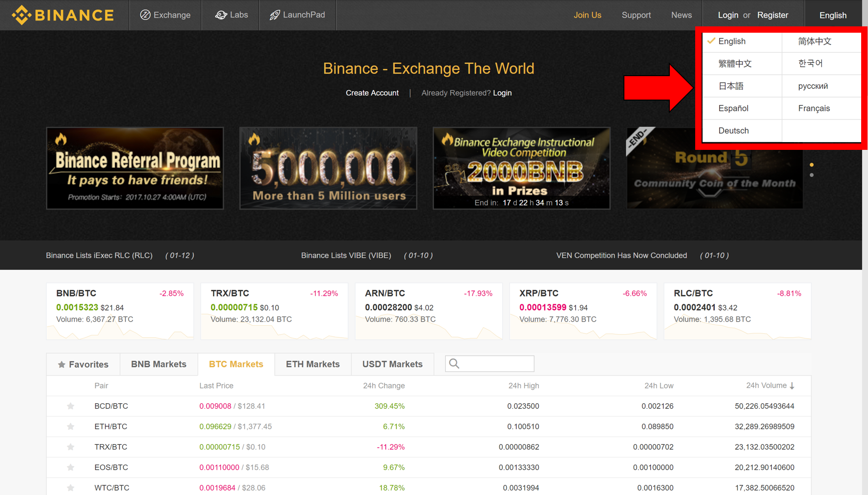This screenshot has height=495, width=868.
Task: Click ETH/BTC pair name
Action: (111, 427)
